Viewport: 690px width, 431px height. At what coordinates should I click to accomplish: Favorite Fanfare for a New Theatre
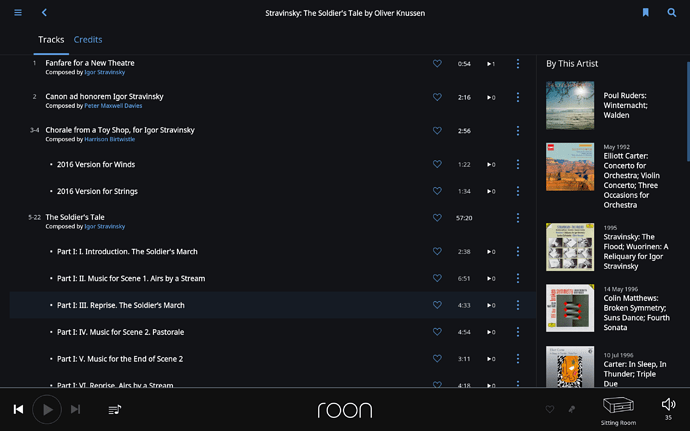click(x=437, y=63)
